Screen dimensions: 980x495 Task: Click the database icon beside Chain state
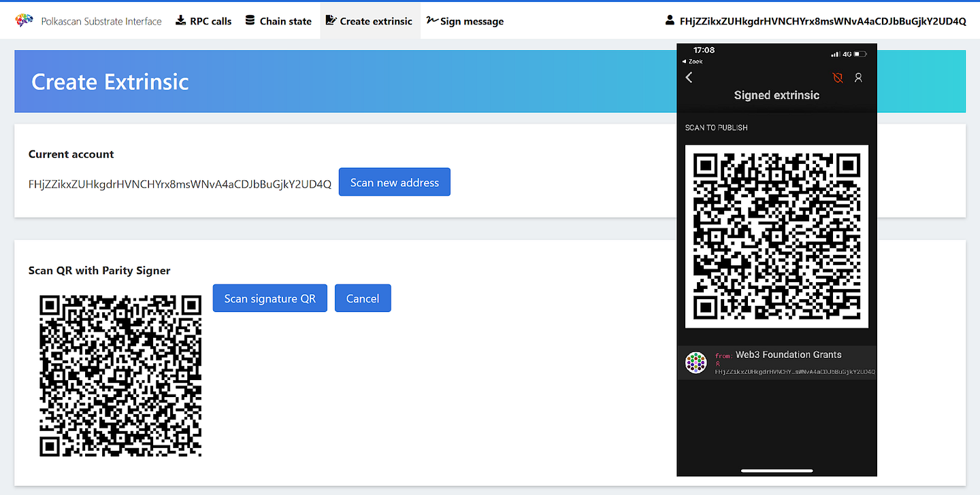click(250, 20)
